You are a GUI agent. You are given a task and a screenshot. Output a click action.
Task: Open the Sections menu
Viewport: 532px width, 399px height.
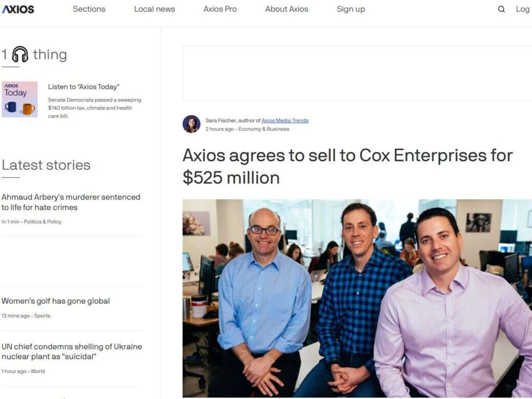[x=89, y=9]
